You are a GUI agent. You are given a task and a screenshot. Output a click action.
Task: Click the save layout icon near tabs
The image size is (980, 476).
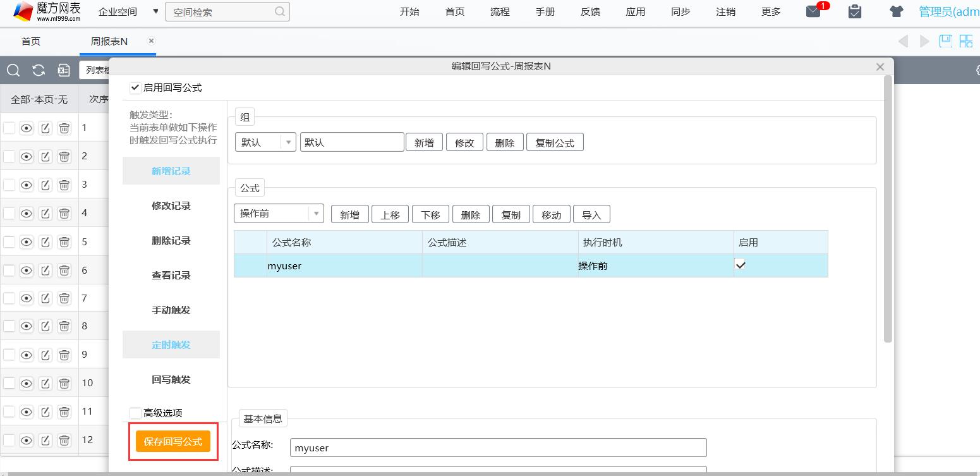coord(945,41)
